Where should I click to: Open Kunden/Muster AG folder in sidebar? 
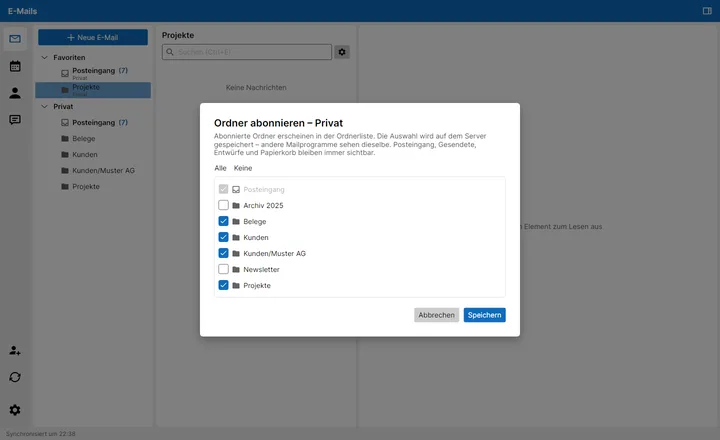[93, 171]
